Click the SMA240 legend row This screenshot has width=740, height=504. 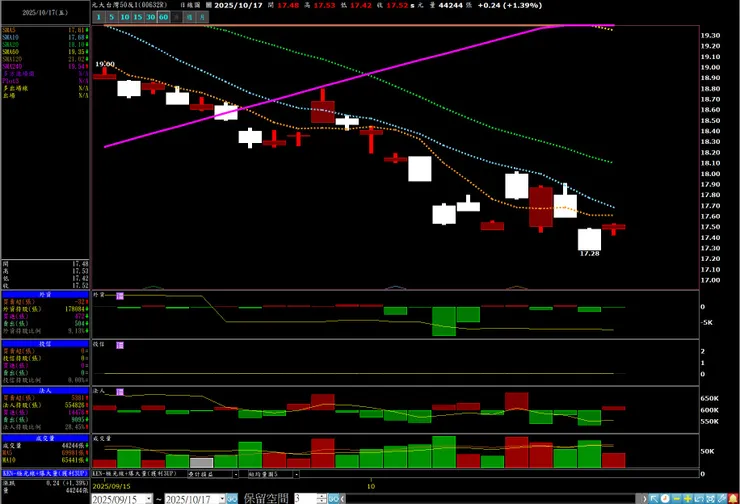point(45,67)
